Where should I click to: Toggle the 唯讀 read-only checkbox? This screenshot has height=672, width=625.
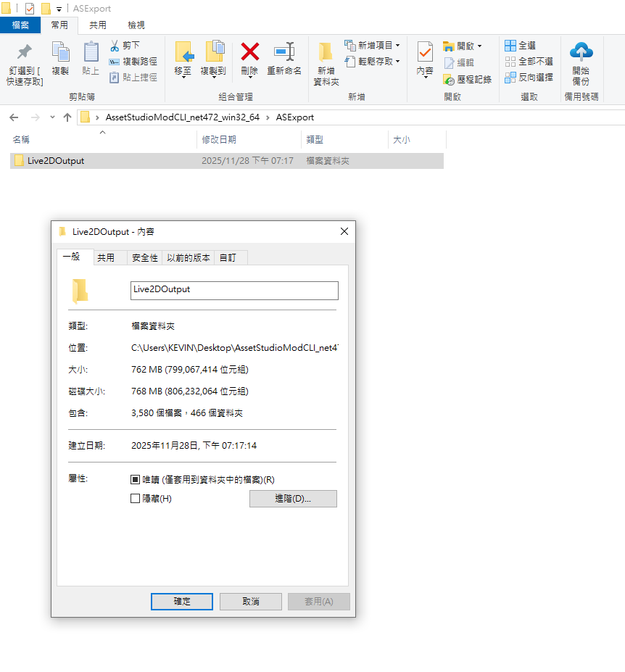[135, 480]
